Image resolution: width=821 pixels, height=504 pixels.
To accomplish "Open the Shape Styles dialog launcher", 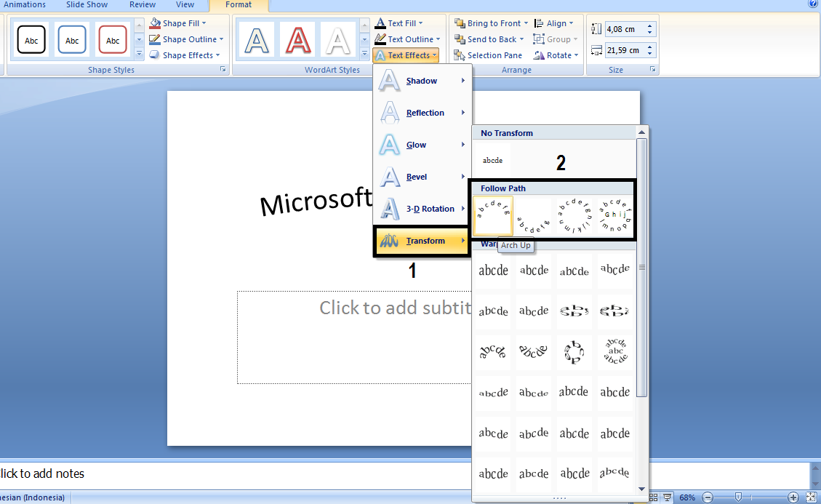I will [223, 69].
